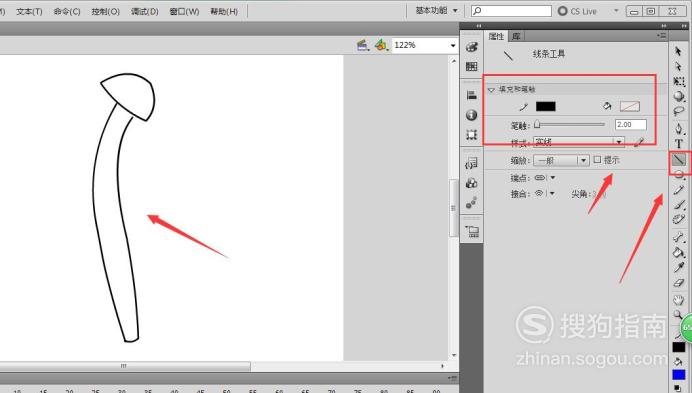Image resolution: width=692 pixels, height=393 pixels.
Task: Collapse the 填充和笔触 section
Action: pos(491,90)
